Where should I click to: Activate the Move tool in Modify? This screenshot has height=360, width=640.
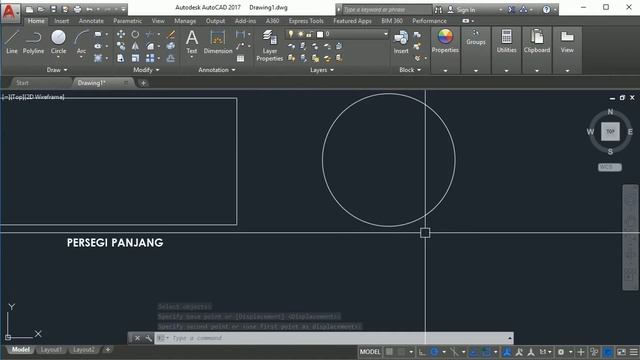pos(121,34)
